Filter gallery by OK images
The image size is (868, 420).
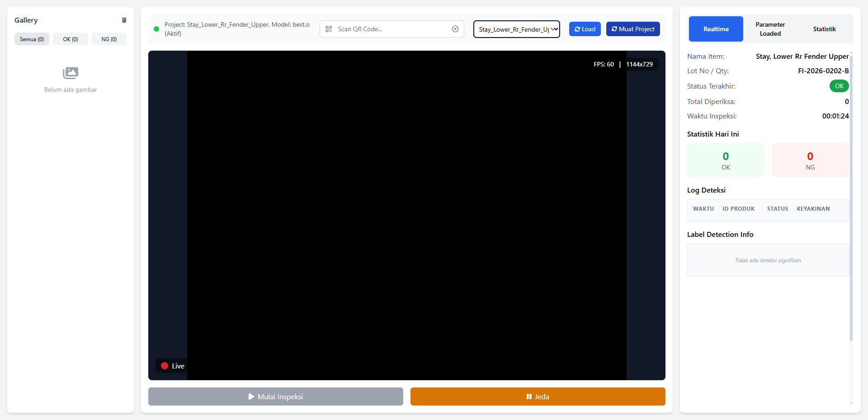pos(71,39)
